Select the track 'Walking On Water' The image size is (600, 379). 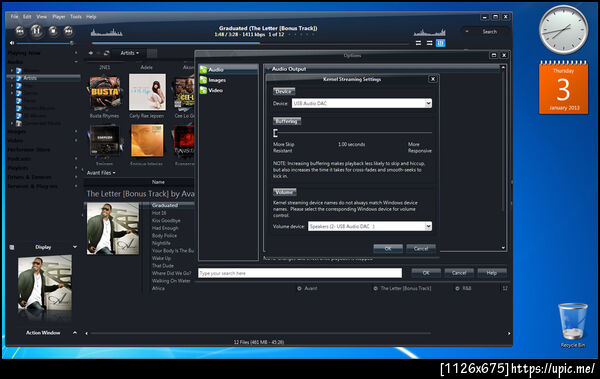171,281
